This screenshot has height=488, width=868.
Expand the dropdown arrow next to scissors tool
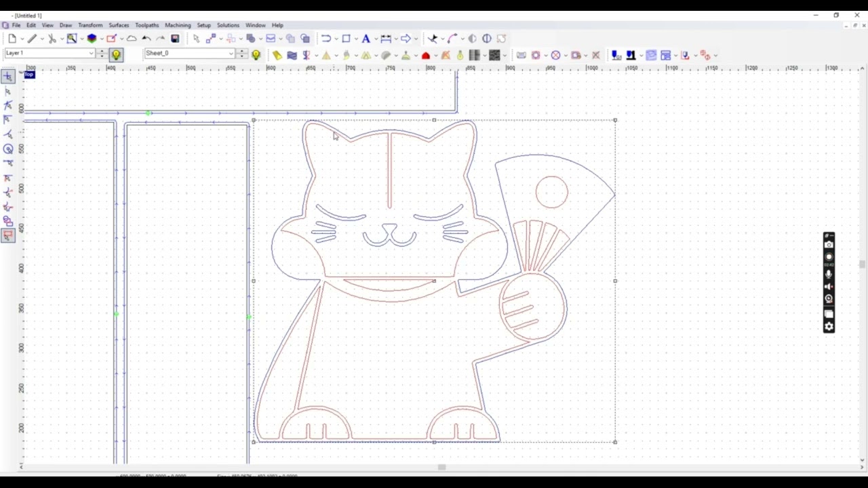coord(62,39)
